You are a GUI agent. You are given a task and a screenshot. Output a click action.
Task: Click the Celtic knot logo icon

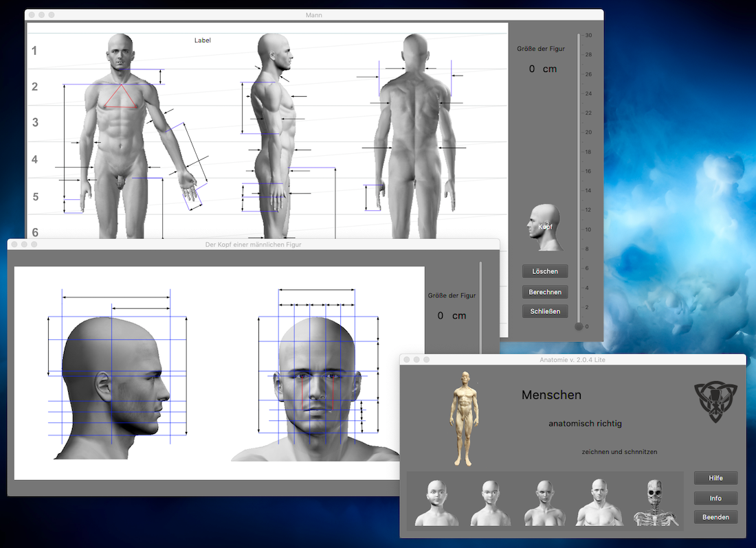pos(715,402)
